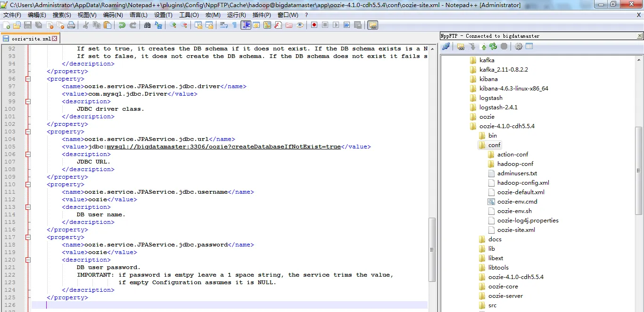The height and width of the screenshot is (312, 644).
Task: Toggle file monitoring eye icon
Action: (299, 25)
